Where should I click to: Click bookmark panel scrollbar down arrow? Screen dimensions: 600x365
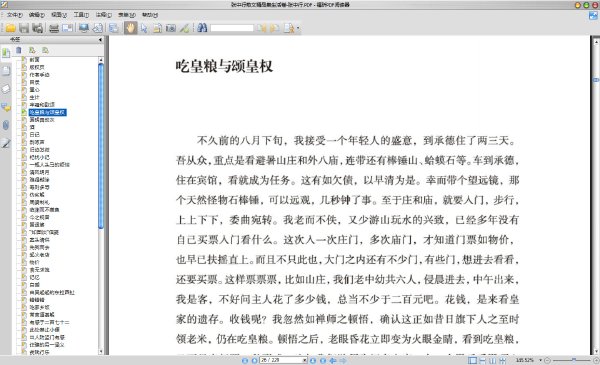coord(101,352)
